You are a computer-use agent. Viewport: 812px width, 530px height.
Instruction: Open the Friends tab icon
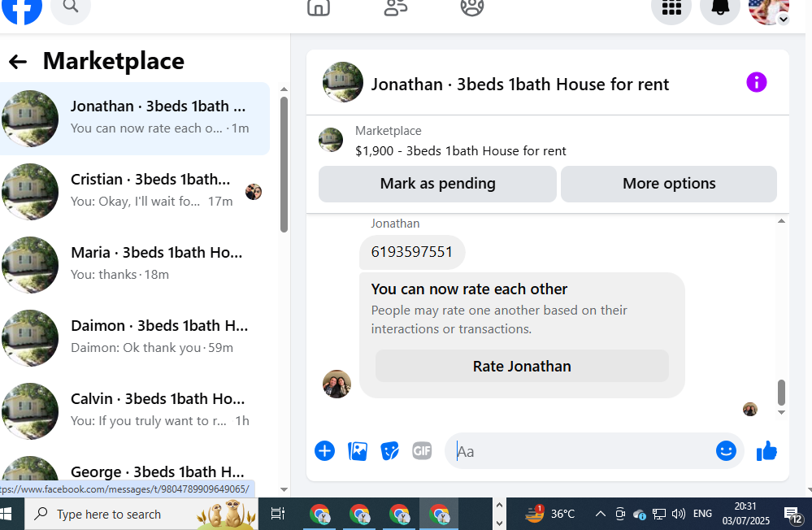(396, 7)
